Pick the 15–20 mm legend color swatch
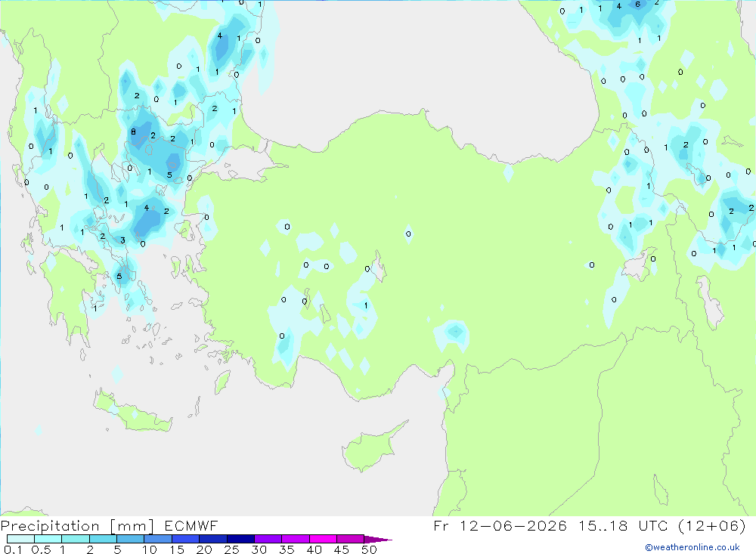 (x=186, y=539)
